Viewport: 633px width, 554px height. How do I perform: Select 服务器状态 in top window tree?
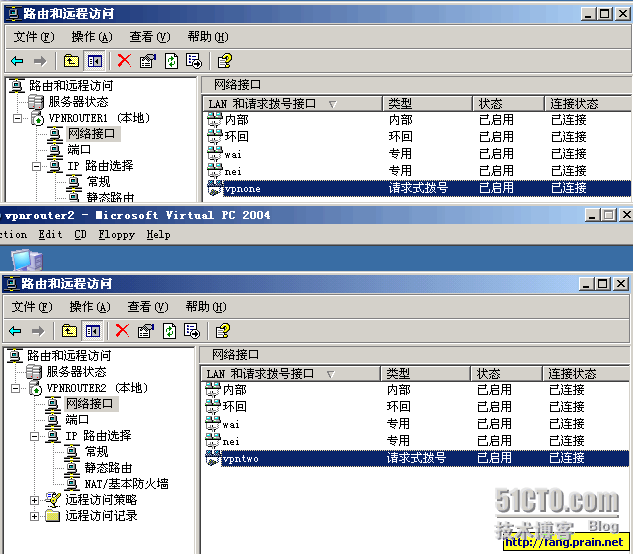(78, 102)
